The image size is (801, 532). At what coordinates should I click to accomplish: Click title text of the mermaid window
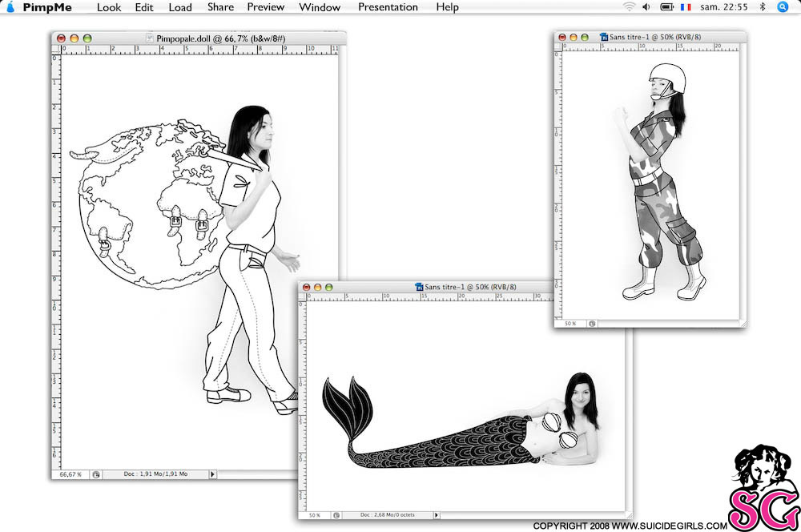[x=470, y=287]
